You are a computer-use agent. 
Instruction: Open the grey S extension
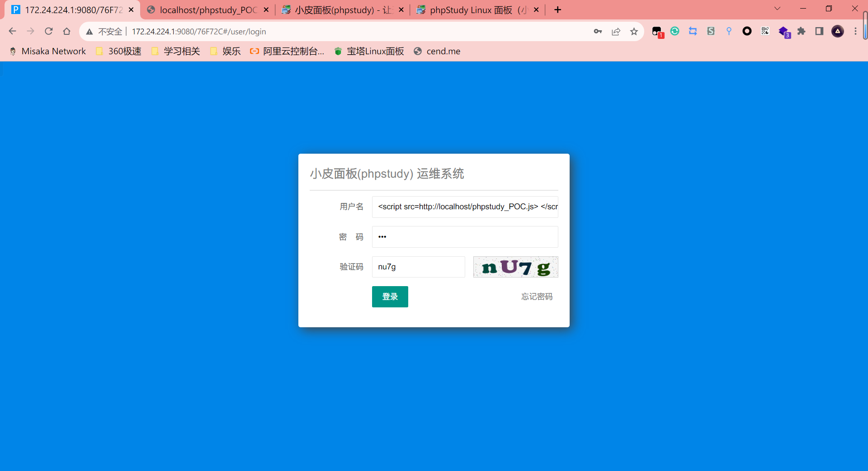[x=711, y=31]
